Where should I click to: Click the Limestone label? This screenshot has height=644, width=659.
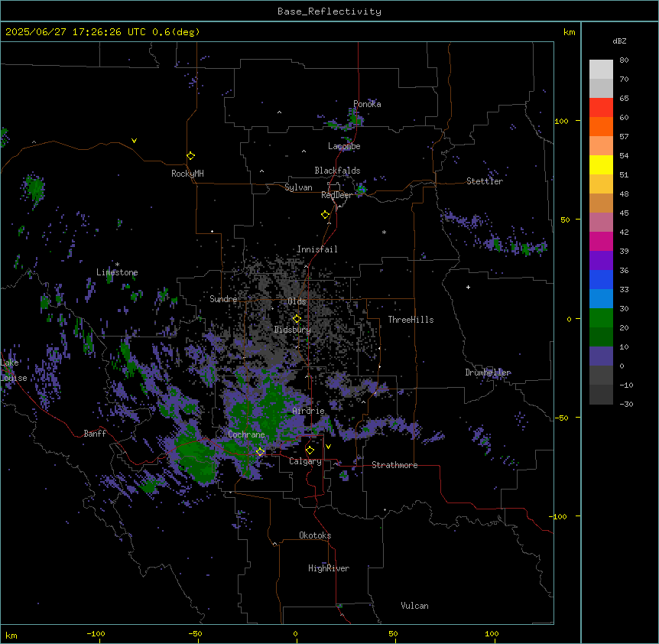click(x=117, y=272)
